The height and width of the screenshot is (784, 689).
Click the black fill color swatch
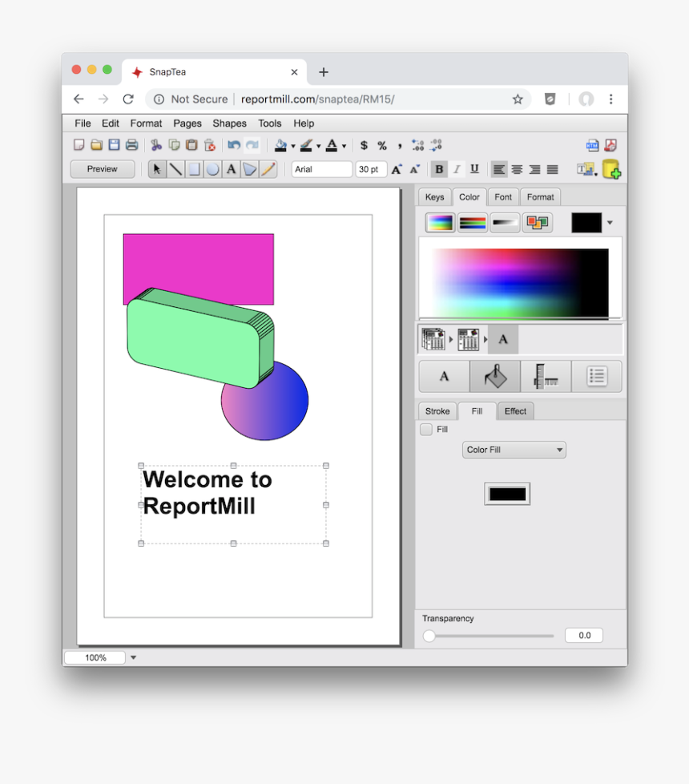point(507,494)
